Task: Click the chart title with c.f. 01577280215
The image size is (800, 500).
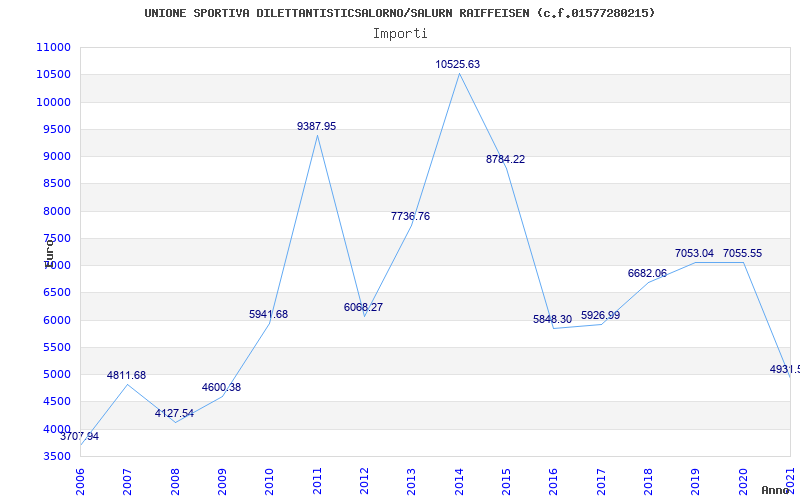Action: coord(399,13)
